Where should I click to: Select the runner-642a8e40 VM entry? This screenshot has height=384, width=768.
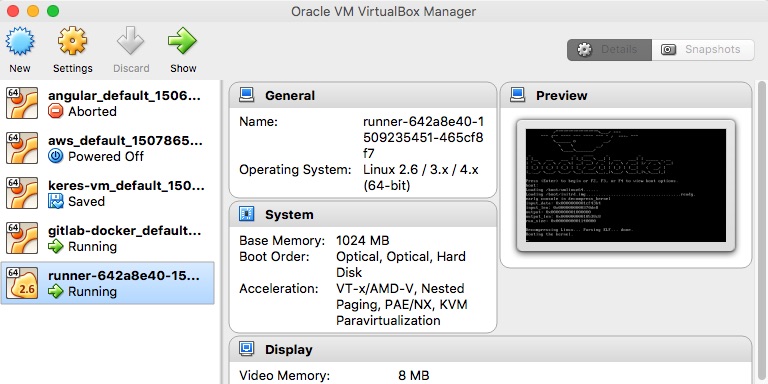click(107, 283)
